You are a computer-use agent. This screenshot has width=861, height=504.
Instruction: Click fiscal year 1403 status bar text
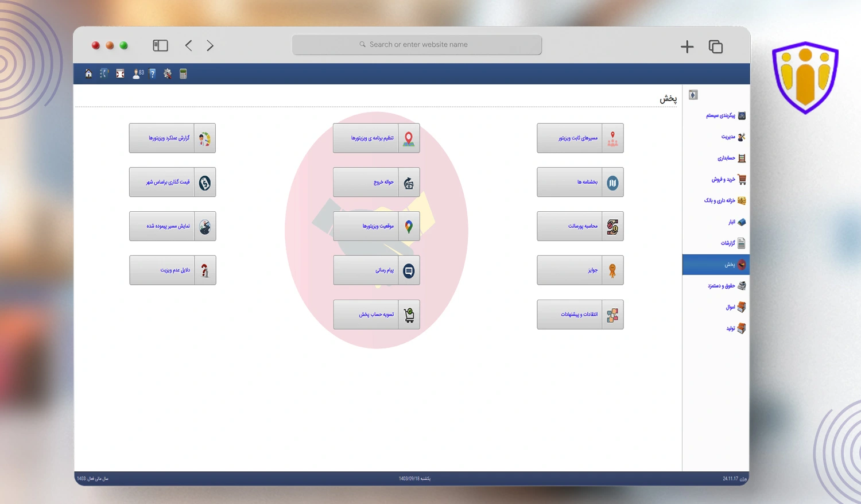click(x=92, y=479)
